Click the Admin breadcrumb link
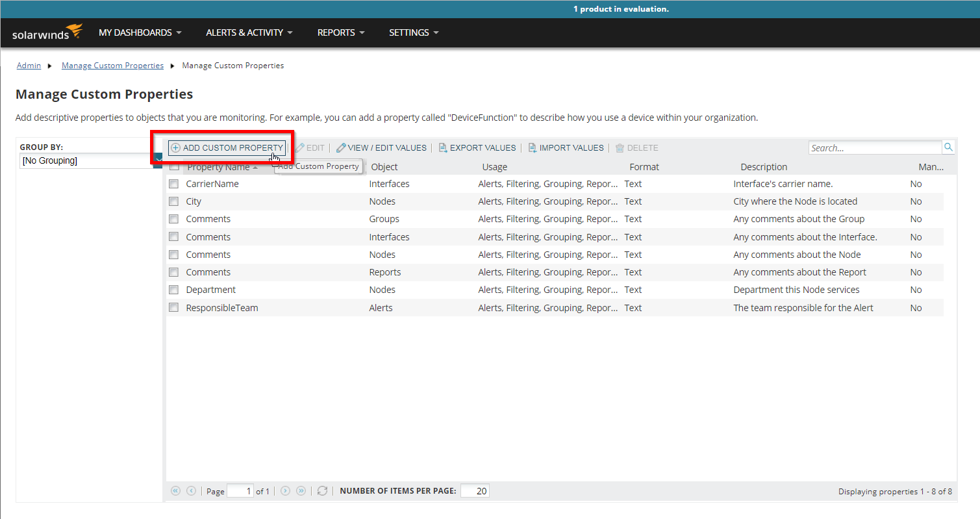The height and width of the screenshot is (519, 980). 29,66
